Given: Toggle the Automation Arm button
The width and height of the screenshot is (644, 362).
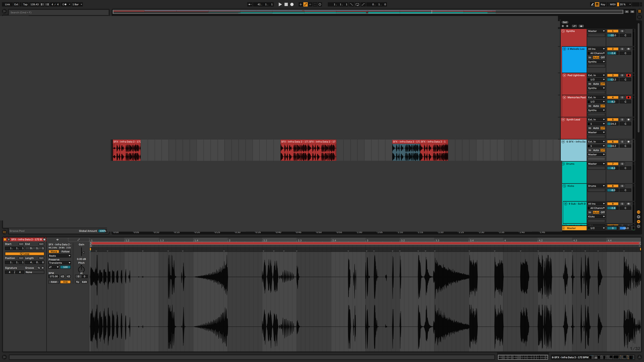Looking at the screenshot, I should tap(305, 5).
